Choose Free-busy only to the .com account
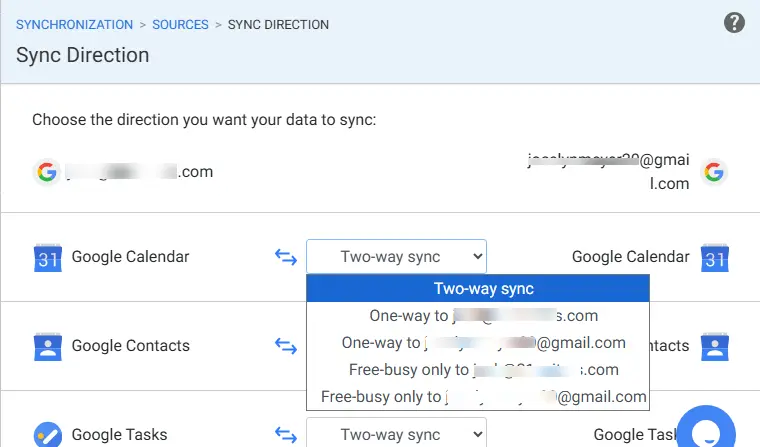Viewport: 760px width, 447px height. (x=478, y=370)
